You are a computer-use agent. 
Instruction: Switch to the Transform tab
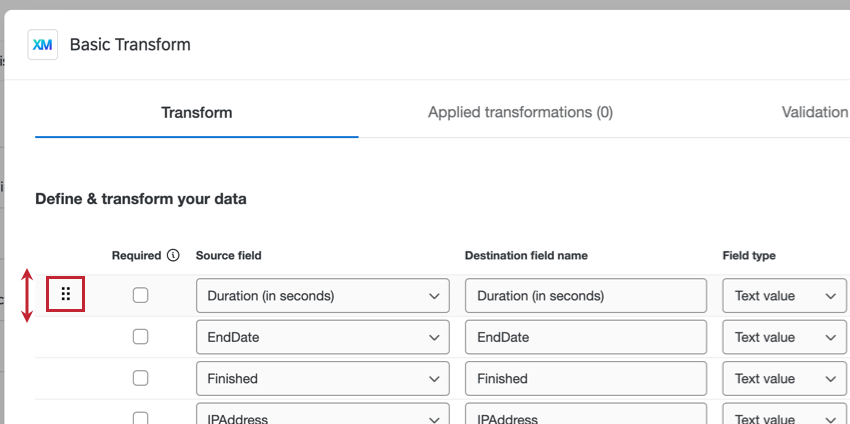pyautogui.click(x=197, y=112)
